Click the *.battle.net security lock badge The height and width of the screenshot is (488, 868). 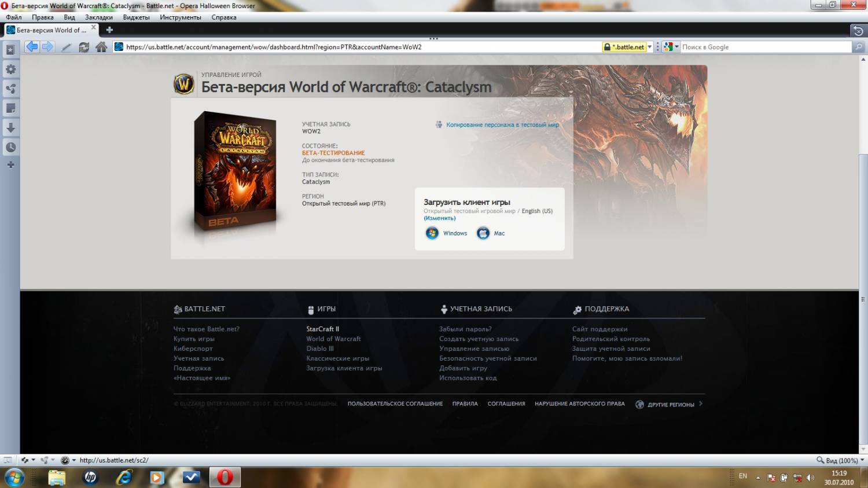[x=624, y=47]
